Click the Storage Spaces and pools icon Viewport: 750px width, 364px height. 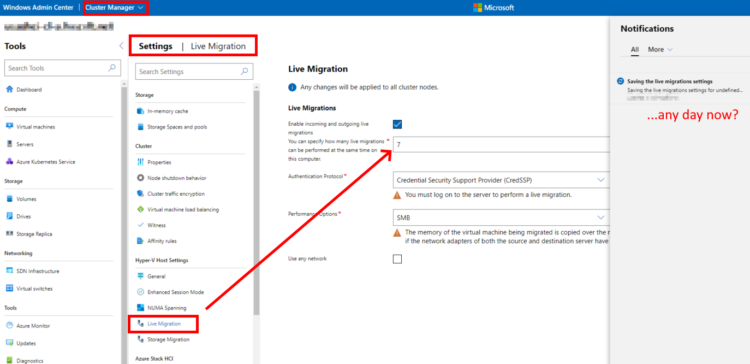140,127
